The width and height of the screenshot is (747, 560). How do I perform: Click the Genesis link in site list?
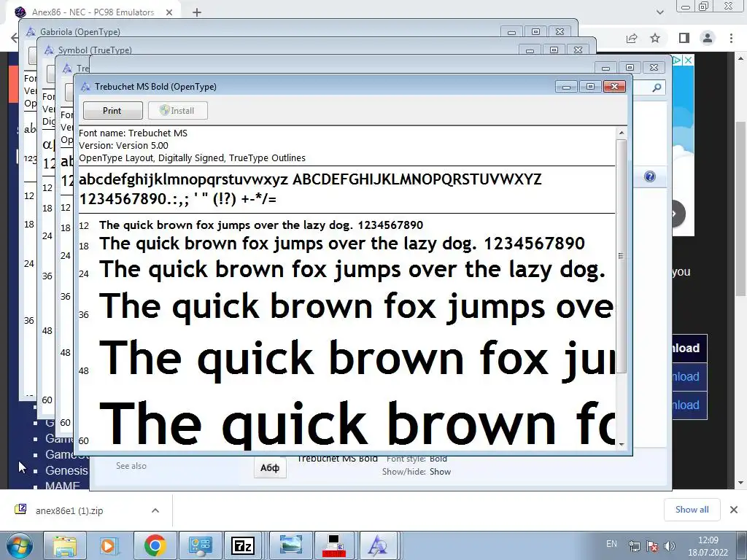coord(66,470)
